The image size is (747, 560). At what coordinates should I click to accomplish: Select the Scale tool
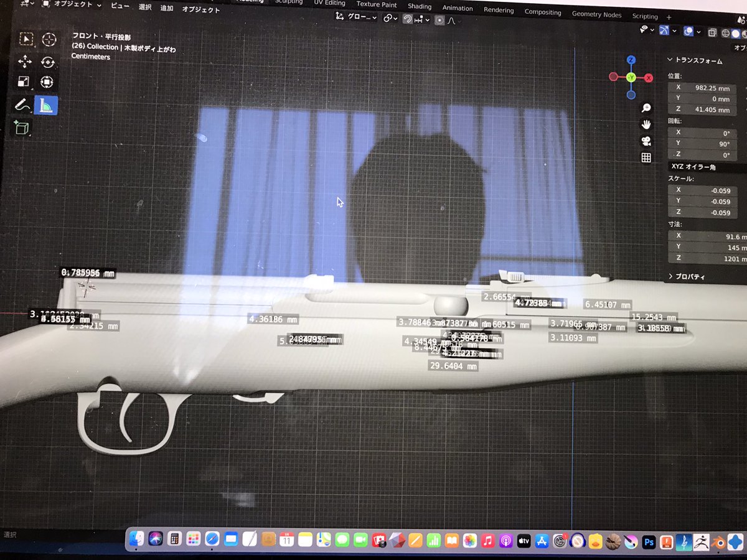pos(24,82)
